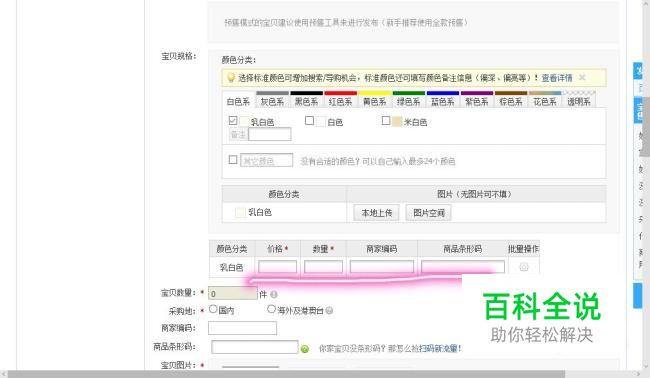Select the 紫色系 color tab

pos(477,101)
